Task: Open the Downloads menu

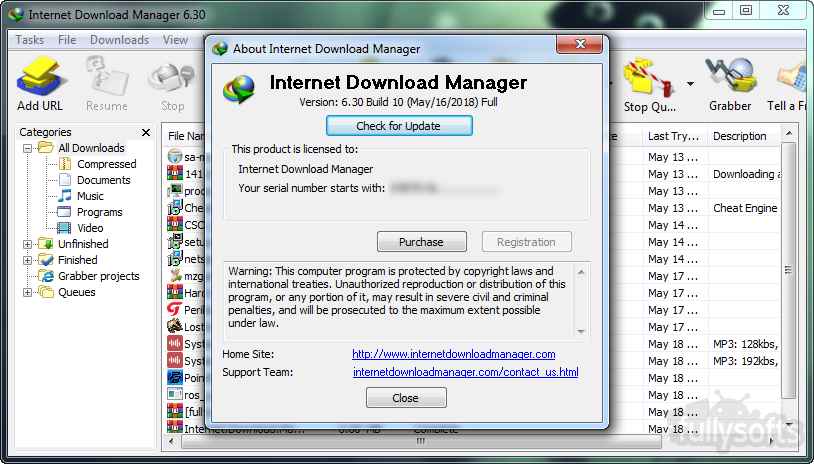Action: point(119,40)
